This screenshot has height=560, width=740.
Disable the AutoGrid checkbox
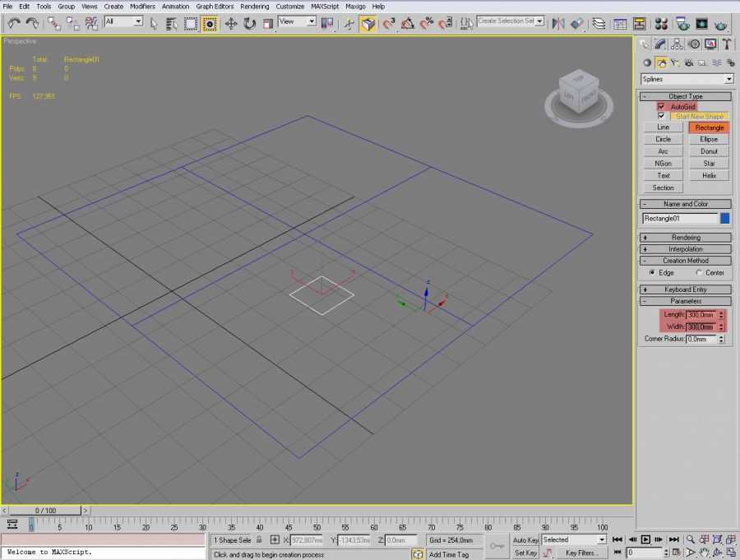coord(661,107)
